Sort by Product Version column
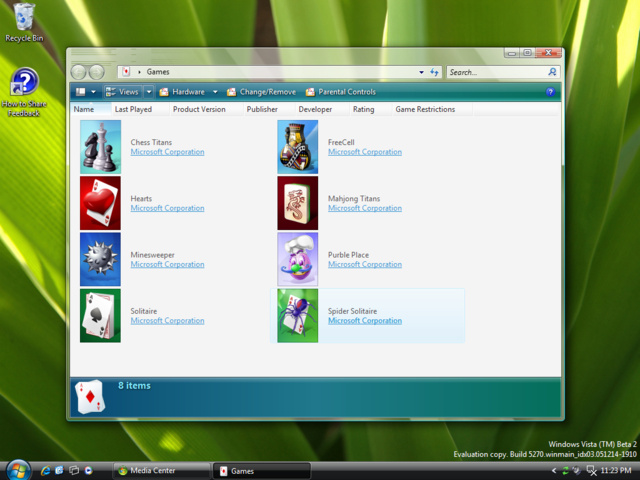 (206, 109)
